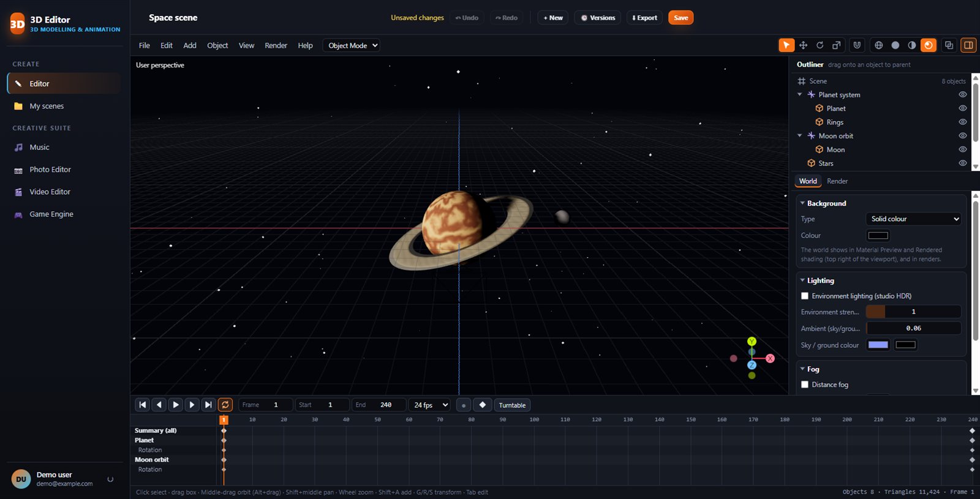Image resolution: width=980 pixels, height=499 pixels.
Task: Insert a keyframe with the diamond button
Action: [483, 405]
